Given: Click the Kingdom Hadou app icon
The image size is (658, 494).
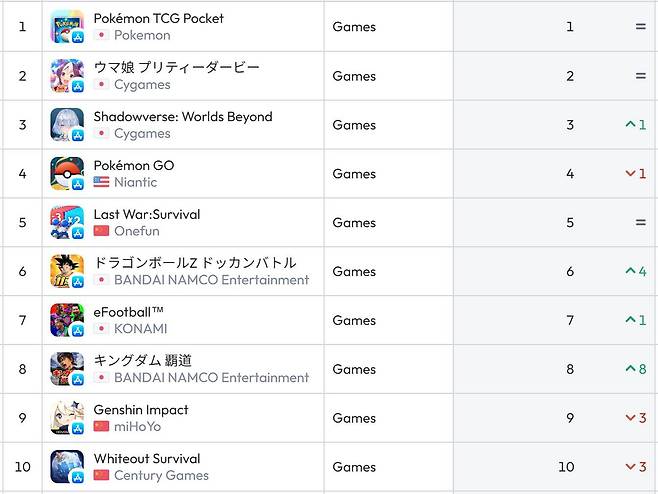Looking at the screenshot, I should point(67,370).
